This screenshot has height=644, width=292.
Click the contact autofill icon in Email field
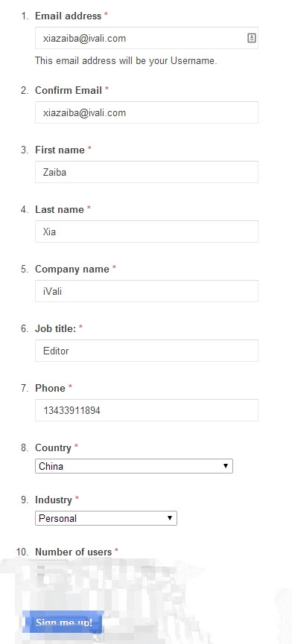(251, 38)
